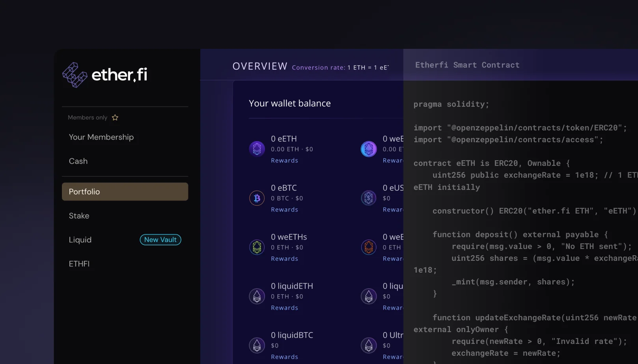Screen dimensions: 638x364
Task: Switch to the Stake section
Action: tap(79, 216)
